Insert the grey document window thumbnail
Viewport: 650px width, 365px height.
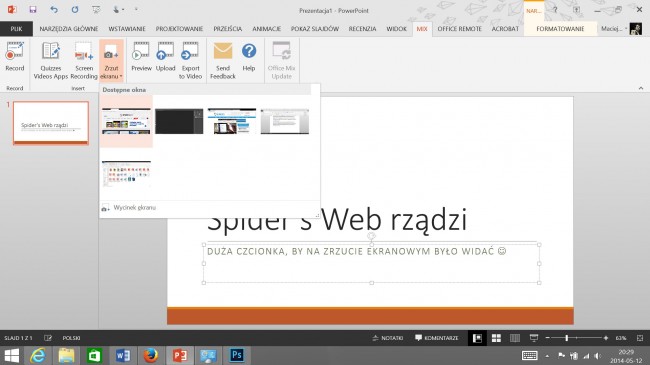(285, 121)
